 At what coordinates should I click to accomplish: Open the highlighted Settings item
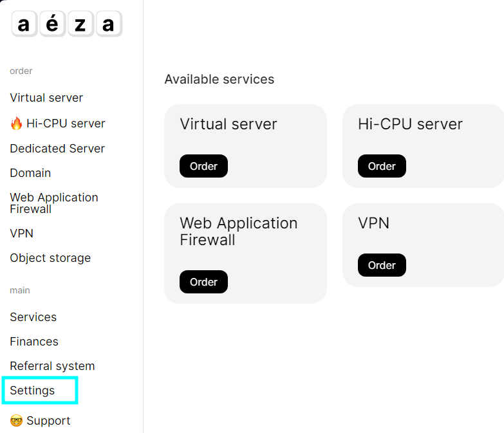pos(32,391)
